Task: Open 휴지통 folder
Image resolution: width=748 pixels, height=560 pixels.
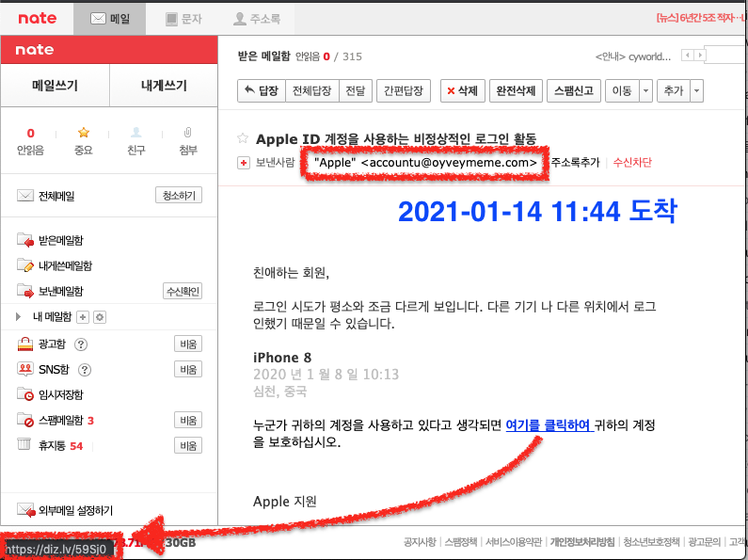Action: 50,445
